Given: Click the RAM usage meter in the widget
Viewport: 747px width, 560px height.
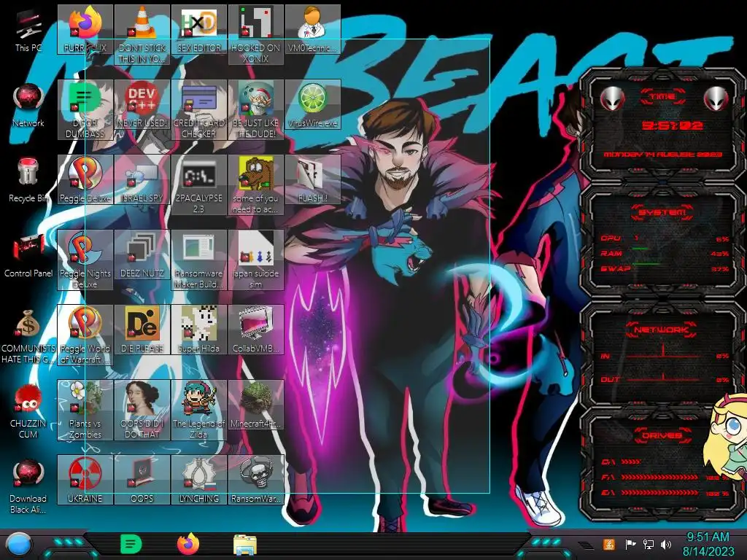Looking at the screenshot, I should point(665,253).
